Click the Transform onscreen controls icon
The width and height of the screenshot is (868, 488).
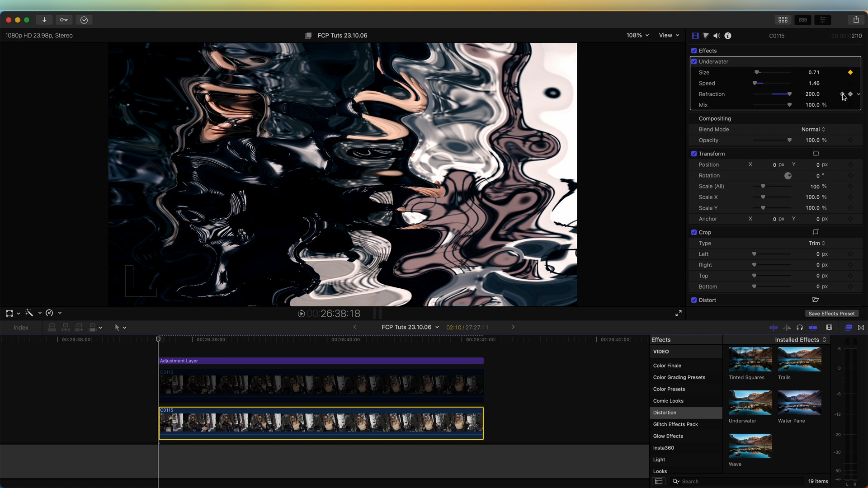click(816, 154)
